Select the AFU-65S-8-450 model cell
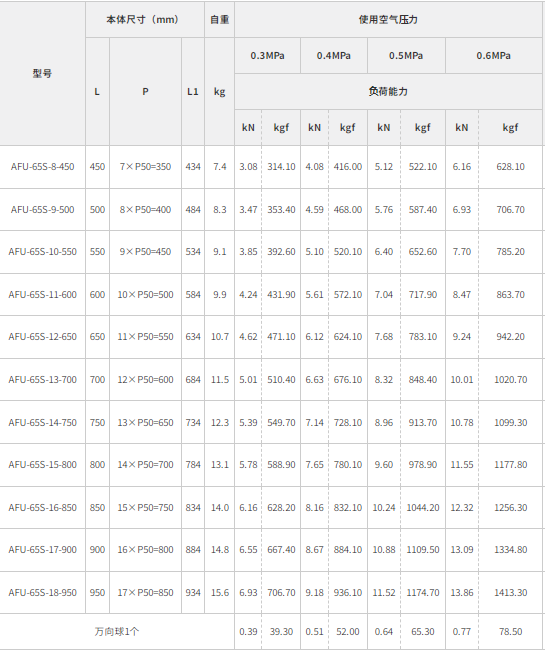The height and width of the screenshot is (651, 545). pyautogui.click(x=42, y=167)
